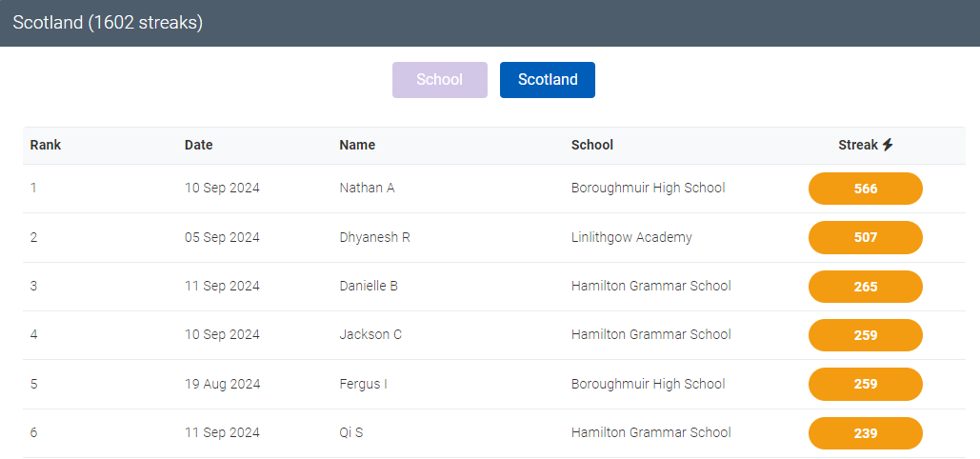Click the 507 streak badge
The width and height of the screenshot is (980, 459).
pos(866,238)
